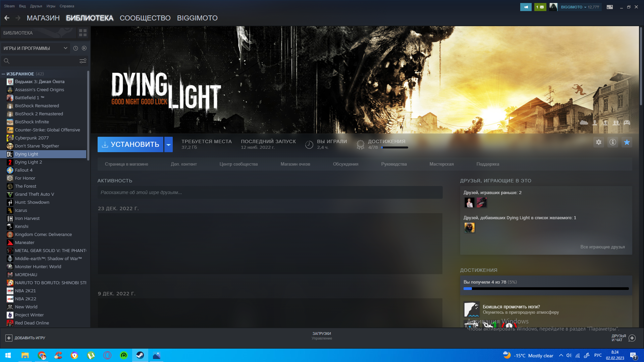The image size is (644, 362).
Task: Click the header achievements progress bar
Action: tap(395, 147)
